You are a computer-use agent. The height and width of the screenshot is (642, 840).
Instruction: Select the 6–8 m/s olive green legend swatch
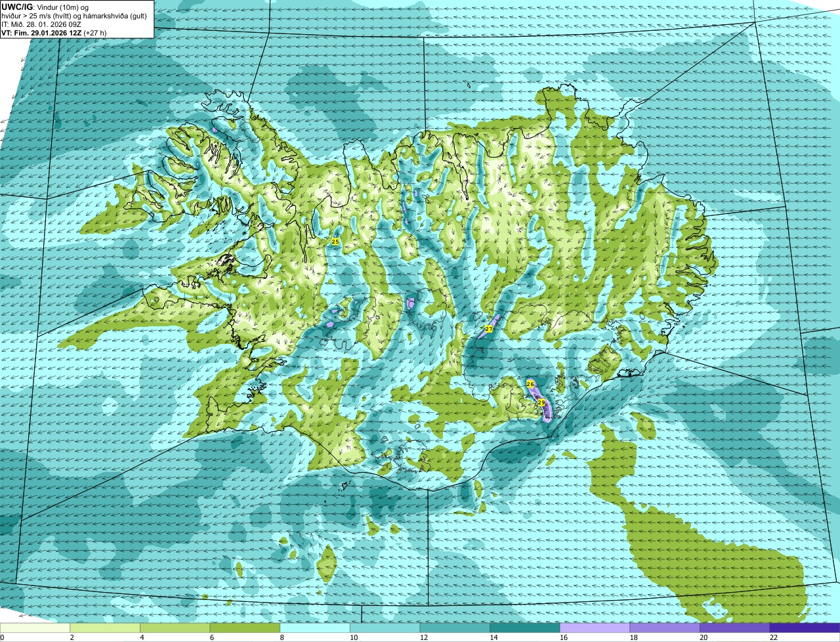(x=245, y=628)
